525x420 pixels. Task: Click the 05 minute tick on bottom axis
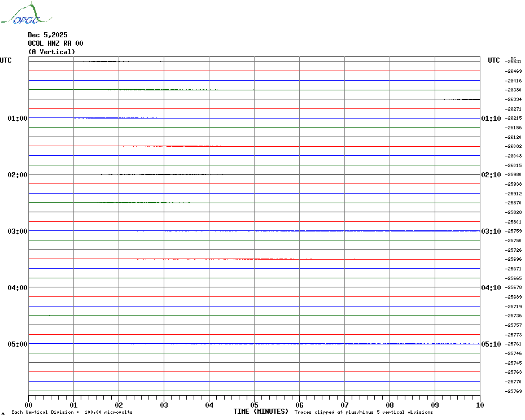[254, 405]
